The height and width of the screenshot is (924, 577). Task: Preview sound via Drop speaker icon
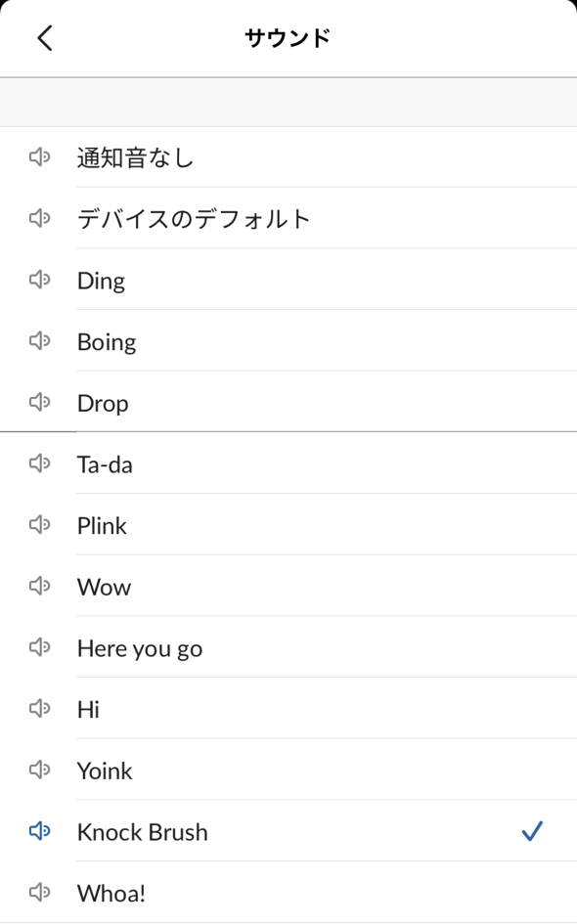click(39, 402)
